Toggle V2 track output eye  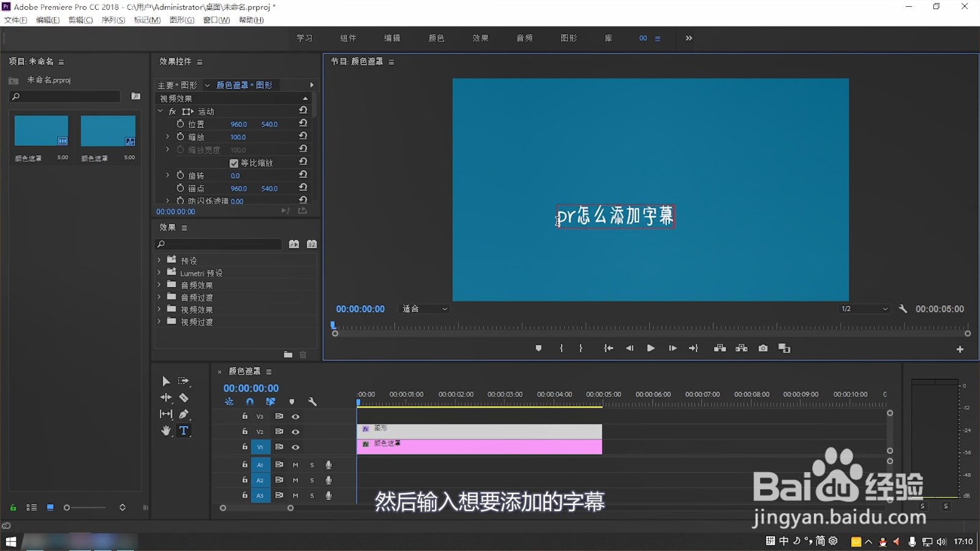(296, 432)
